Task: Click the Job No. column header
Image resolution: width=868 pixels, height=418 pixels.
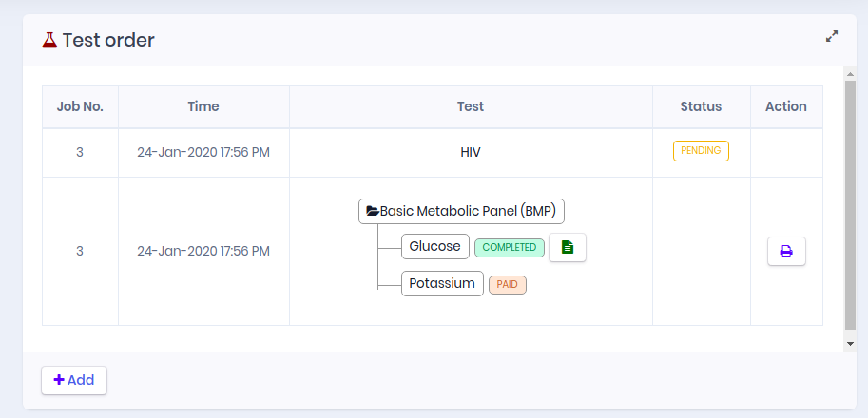Action: click(x=80, y=106)
